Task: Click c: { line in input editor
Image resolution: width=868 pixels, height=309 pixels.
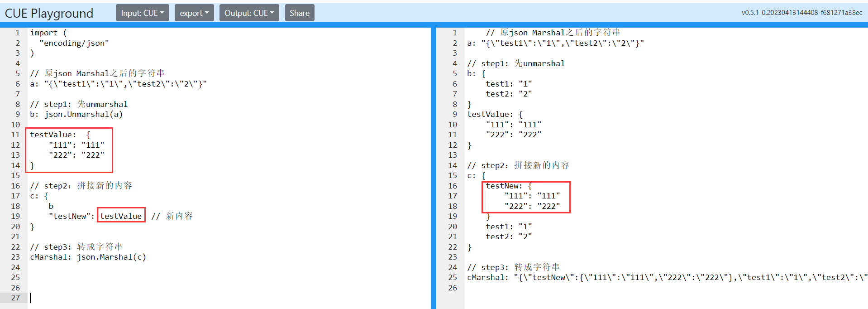Action: (x=39, y=196)
